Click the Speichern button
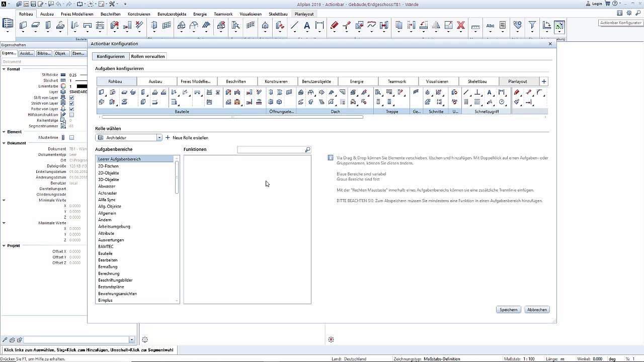The width and height of the screenshot is (644, 362). coord(508,310)
